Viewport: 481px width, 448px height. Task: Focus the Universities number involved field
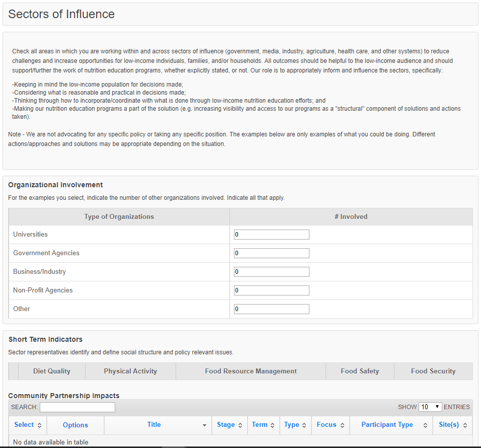coord(271,235)
